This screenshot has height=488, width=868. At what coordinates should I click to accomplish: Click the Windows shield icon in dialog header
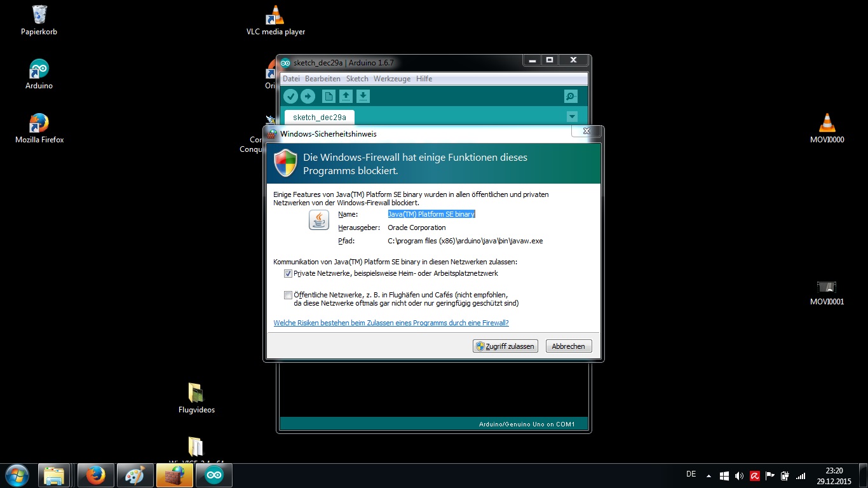pyautogui.click(x=285, y=163)
